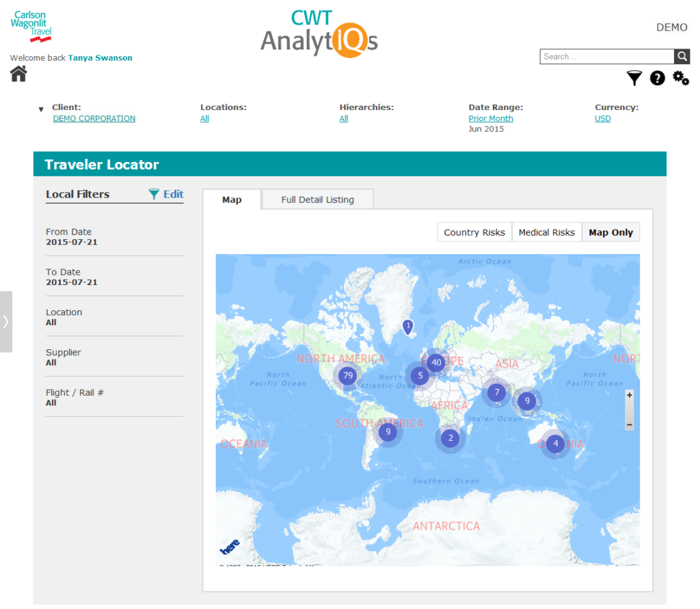Screen dimensions: 700x609
Task: Edit the local filters
Action: pyautogui.click(x=173, y=194)
